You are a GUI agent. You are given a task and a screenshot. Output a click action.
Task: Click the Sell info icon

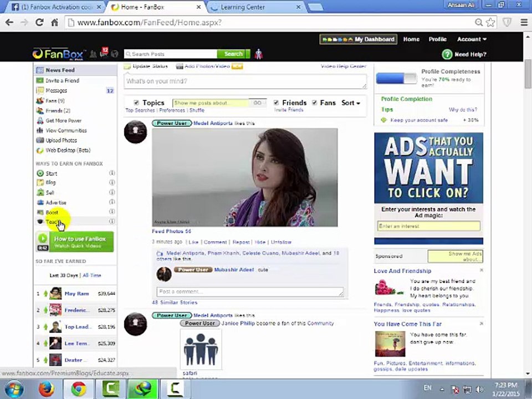click(x=111, y=192)
